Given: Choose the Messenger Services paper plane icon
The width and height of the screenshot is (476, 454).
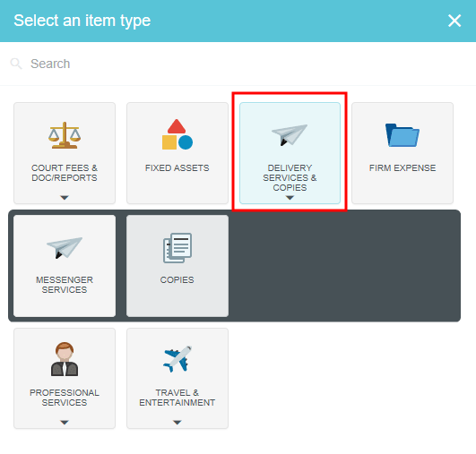Looking at the screenshot, I should pyautogui.click(x=65, y=248).
